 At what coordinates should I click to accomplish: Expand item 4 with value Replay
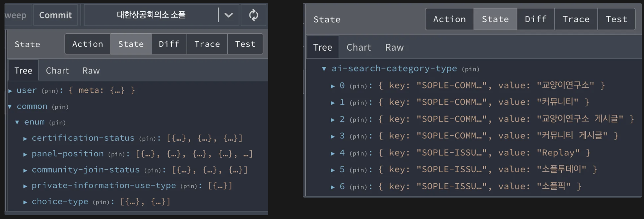[333, 153]
